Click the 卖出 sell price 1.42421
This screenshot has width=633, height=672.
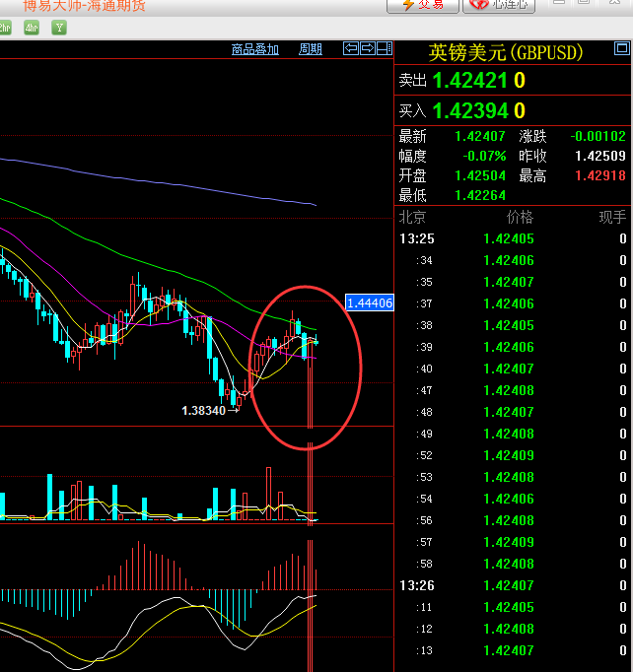[x=470, y=81]
